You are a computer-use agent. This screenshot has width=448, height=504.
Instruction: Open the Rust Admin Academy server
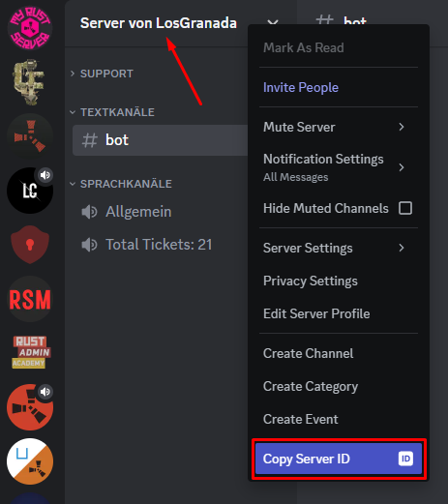(30, 353)
